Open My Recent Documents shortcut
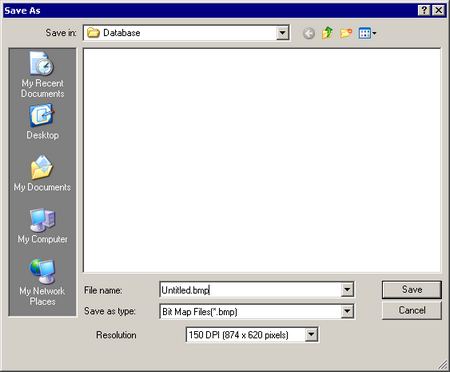The image size is (450, 372). (x=42, y=75)
